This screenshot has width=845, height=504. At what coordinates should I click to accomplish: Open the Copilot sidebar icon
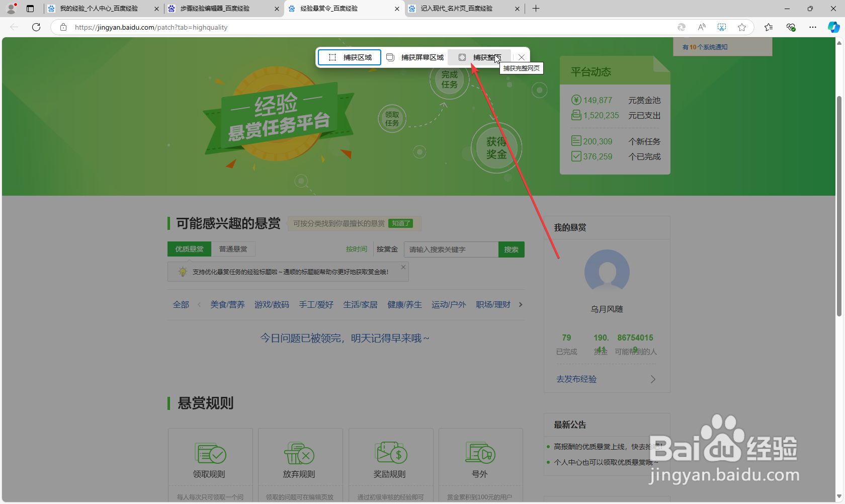(833, 27)
